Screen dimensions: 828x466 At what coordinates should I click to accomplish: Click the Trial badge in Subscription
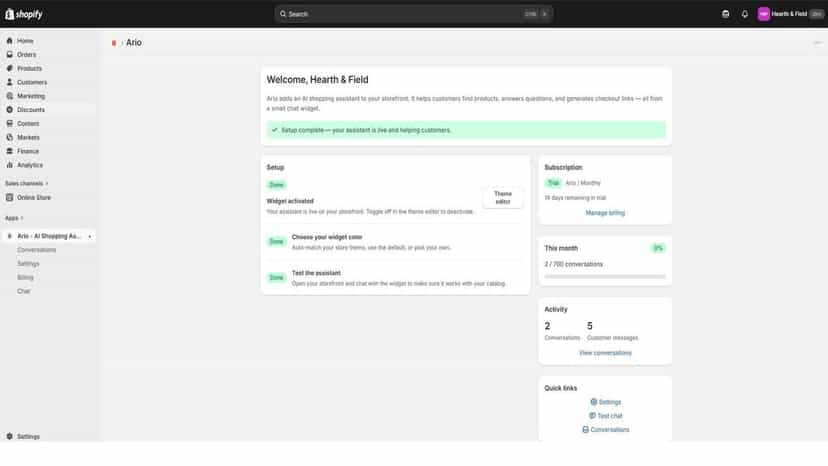[x=553, y=183]
